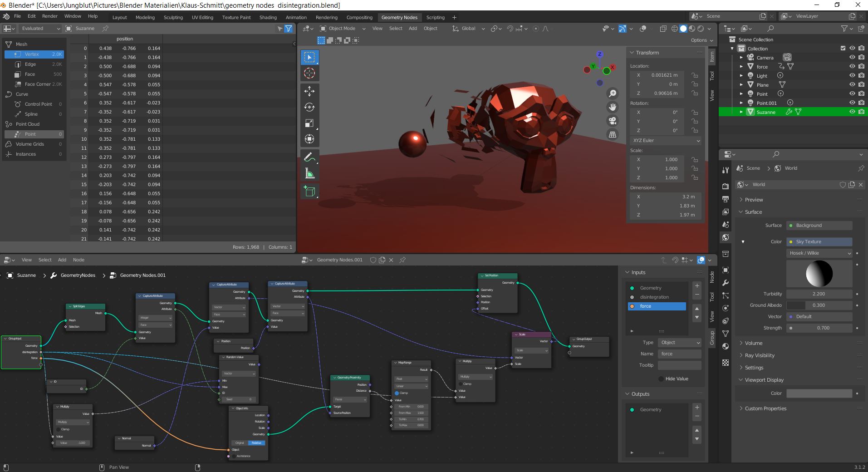868x472 pixels.
Task: Adjust the Turbidity slider field
Action: pyautogui.click(x=819, y=294)
